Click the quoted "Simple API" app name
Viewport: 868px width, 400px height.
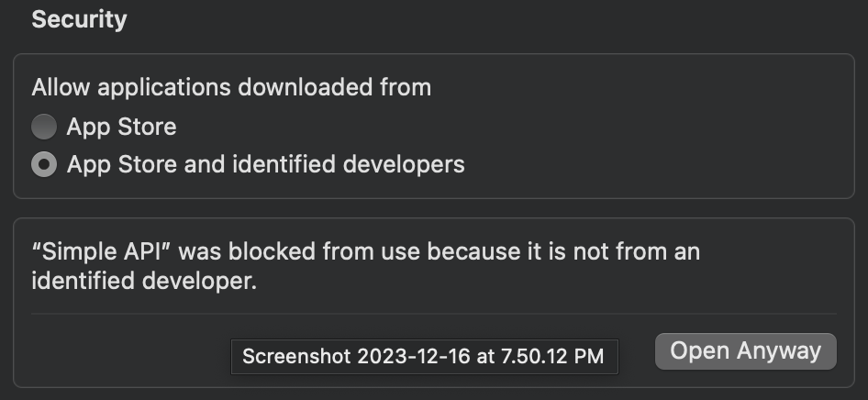click(101, 251)
